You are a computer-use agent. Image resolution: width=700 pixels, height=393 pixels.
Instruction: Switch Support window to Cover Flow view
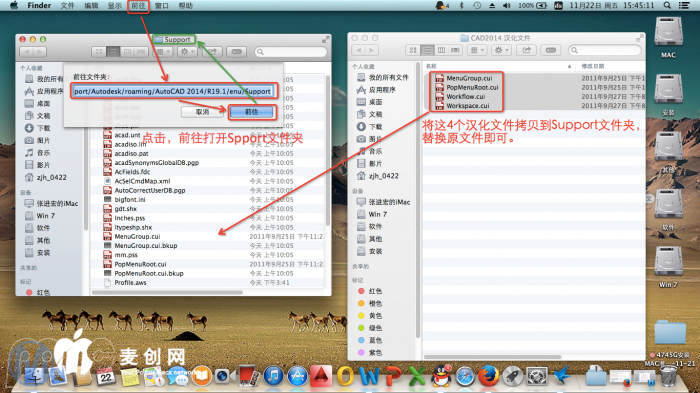pyautogui.click(x=141, y=52)
